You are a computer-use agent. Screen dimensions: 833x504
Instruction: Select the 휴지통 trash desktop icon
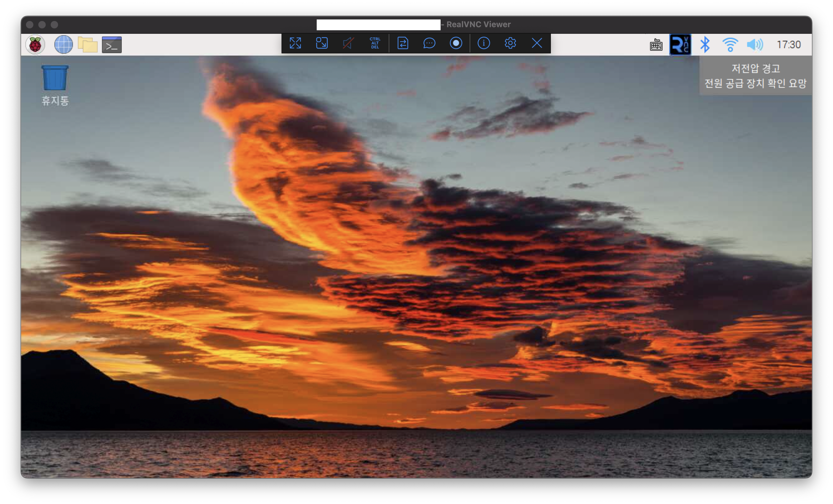(x=55, y=78)
